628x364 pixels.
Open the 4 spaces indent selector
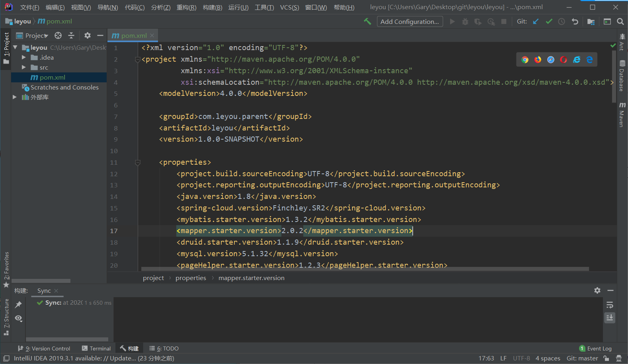coord(548,358)
